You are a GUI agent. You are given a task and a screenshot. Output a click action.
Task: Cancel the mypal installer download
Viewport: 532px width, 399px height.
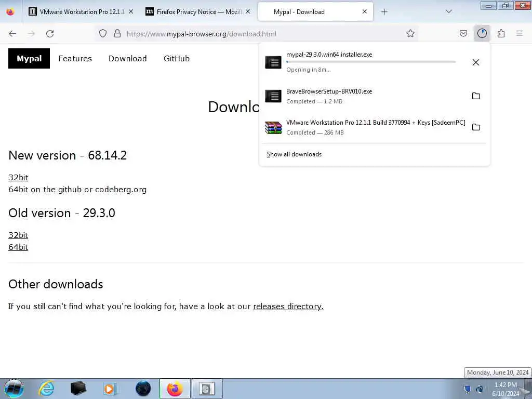tap(476, 62)
